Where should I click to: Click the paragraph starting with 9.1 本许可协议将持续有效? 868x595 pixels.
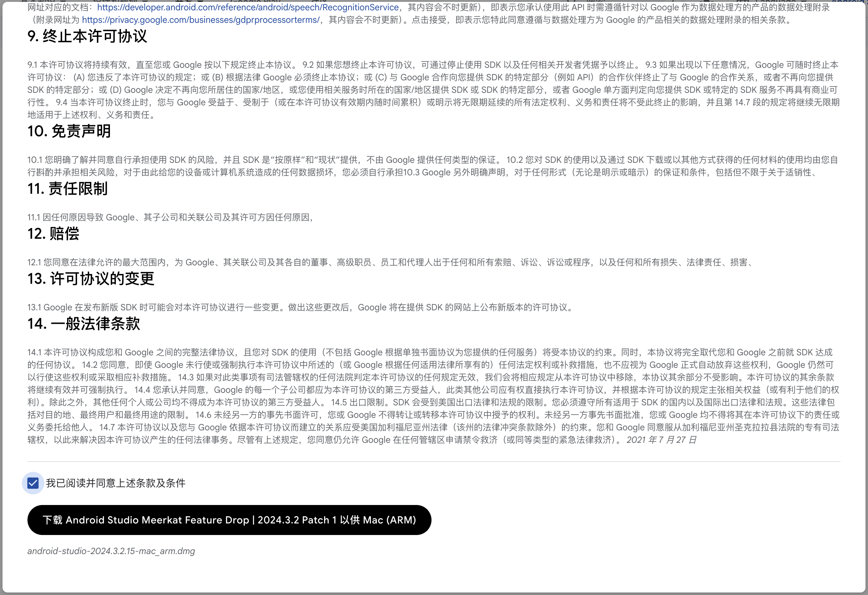coord(433,90)
